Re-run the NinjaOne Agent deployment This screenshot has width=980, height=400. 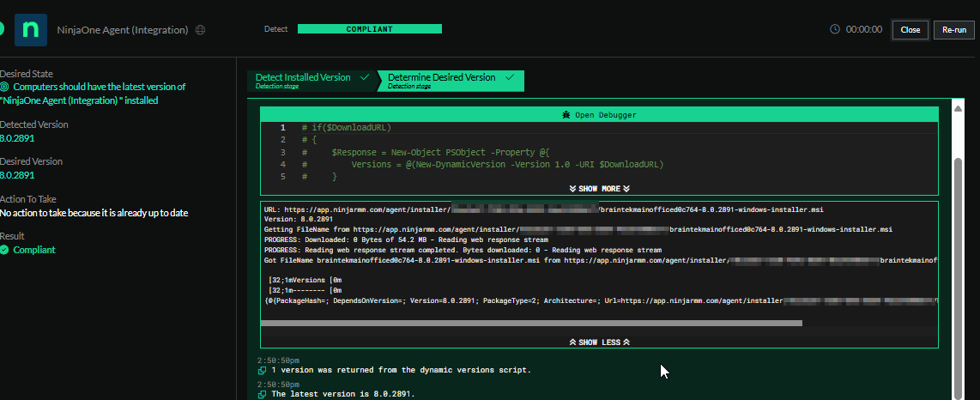(953, 30)
